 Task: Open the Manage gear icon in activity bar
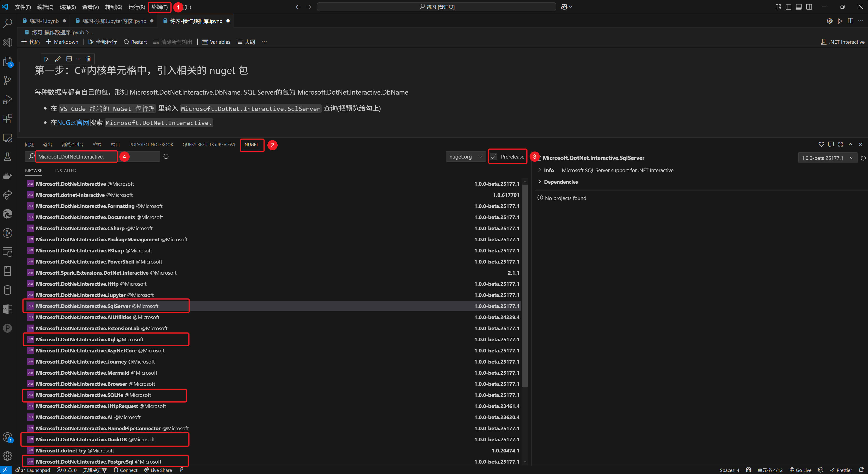point(7,456)
